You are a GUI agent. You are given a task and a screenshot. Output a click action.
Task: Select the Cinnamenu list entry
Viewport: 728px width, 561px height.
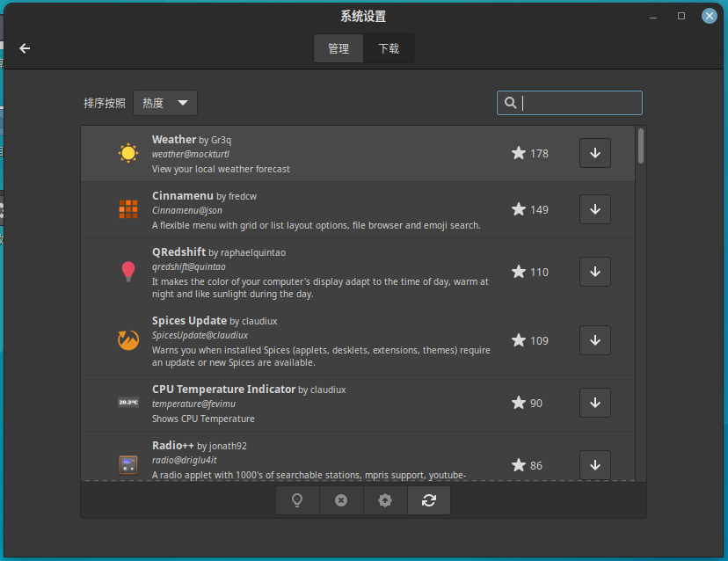[x=352, y=210]
